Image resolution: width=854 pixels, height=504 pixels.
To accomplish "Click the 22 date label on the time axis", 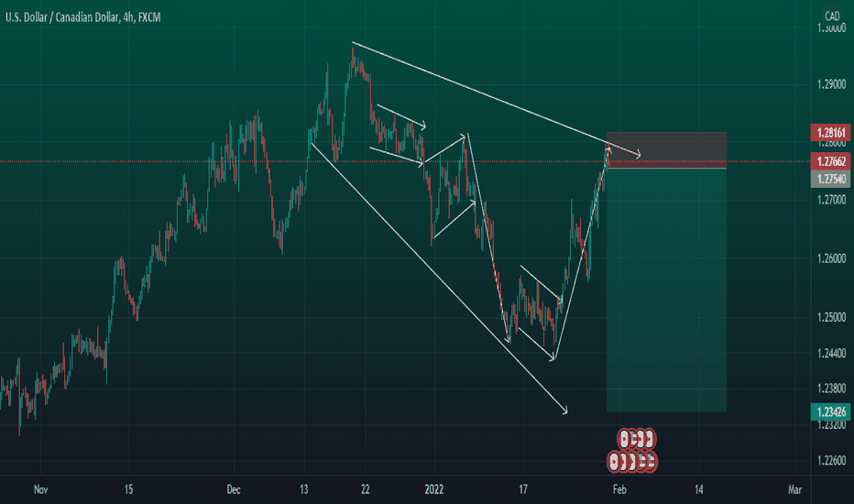I will [366, 489].
